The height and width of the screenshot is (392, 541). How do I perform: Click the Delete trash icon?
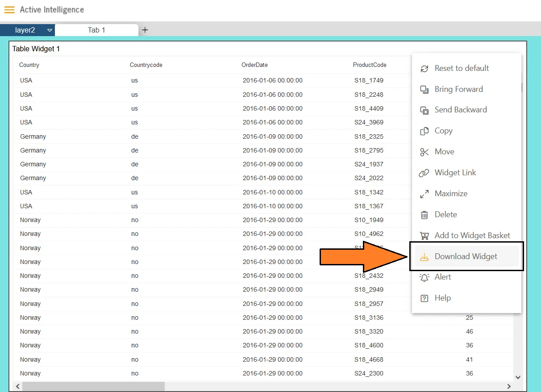click(x=424, y=215)
